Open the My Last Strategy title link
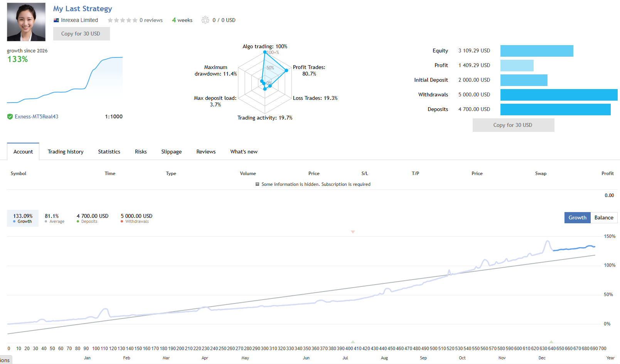Viewport: 620px width, 364px height. point(83,8)
